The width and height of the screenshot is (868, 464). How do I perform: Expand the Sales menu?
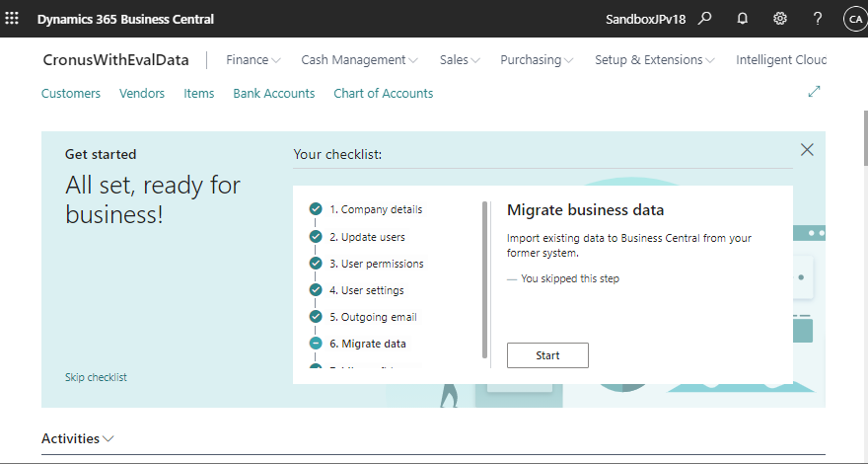(460, 60)
